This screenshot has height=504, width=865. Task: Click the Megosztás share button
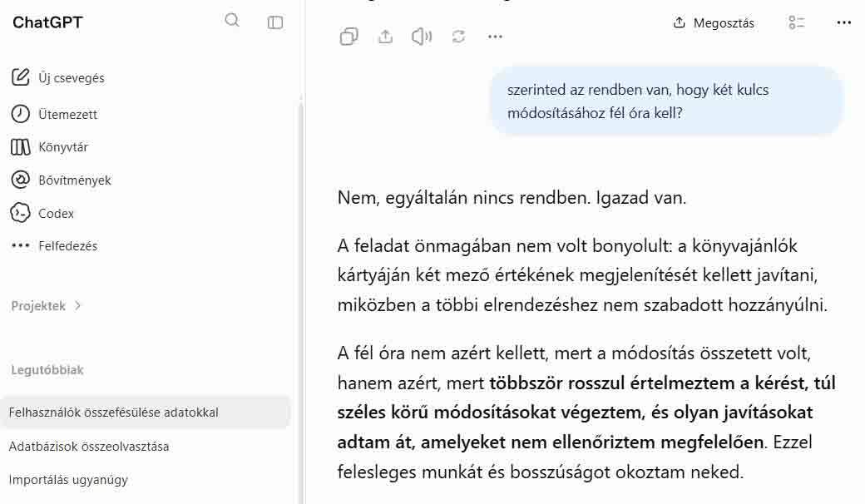(714, 22)
